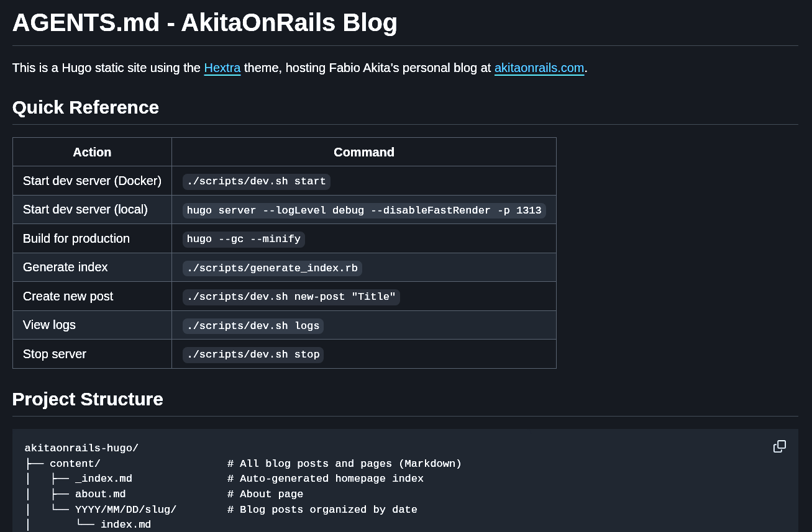Click the copy code block icon
The width and height of the screenshot is (812, 532).
[779, 446]
